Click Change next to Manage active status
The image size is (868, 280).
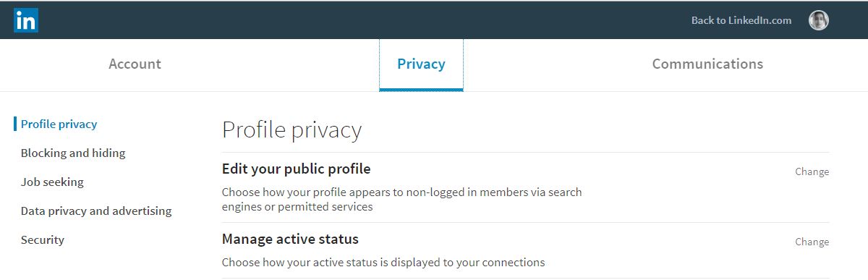coord(812,242)
